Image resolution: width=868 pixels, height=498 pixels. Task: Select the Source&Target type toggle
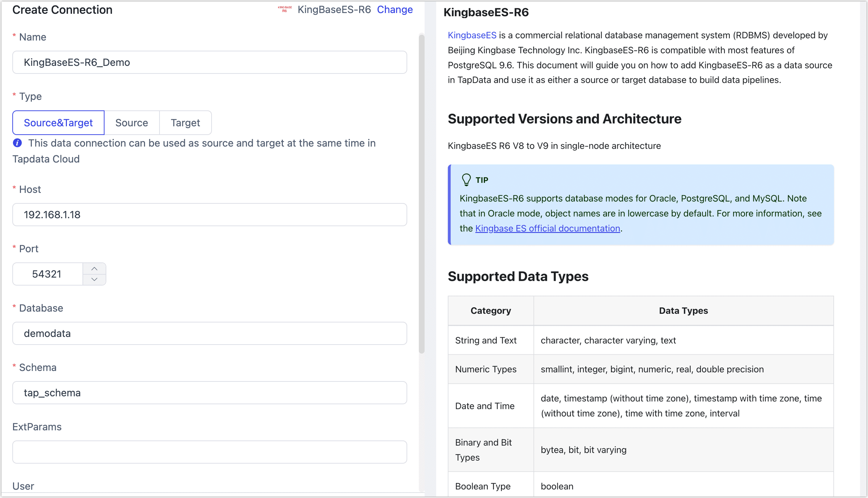[59, 122]
